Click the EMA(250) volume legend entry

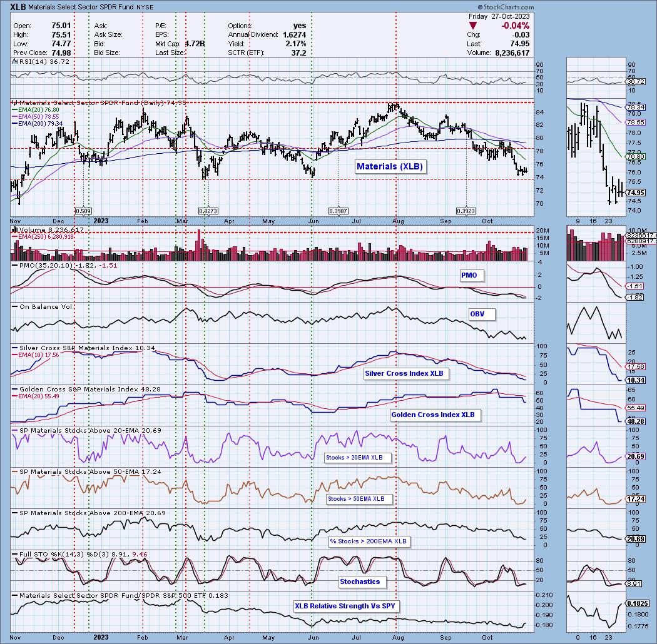[44, 237]
